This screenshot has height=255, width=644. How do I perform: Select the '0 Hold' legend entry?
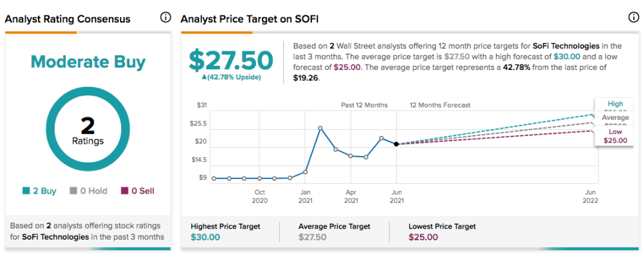89,191
